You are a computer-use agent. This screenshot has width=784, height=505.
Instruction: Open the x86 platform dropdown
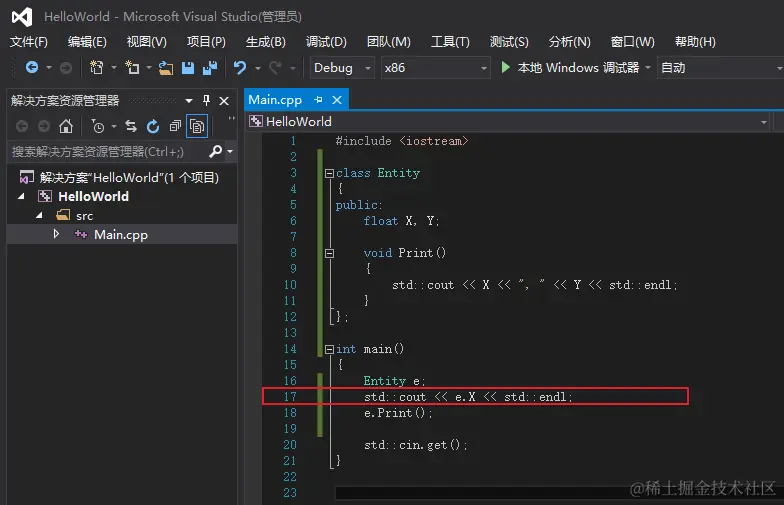point(484,68)
